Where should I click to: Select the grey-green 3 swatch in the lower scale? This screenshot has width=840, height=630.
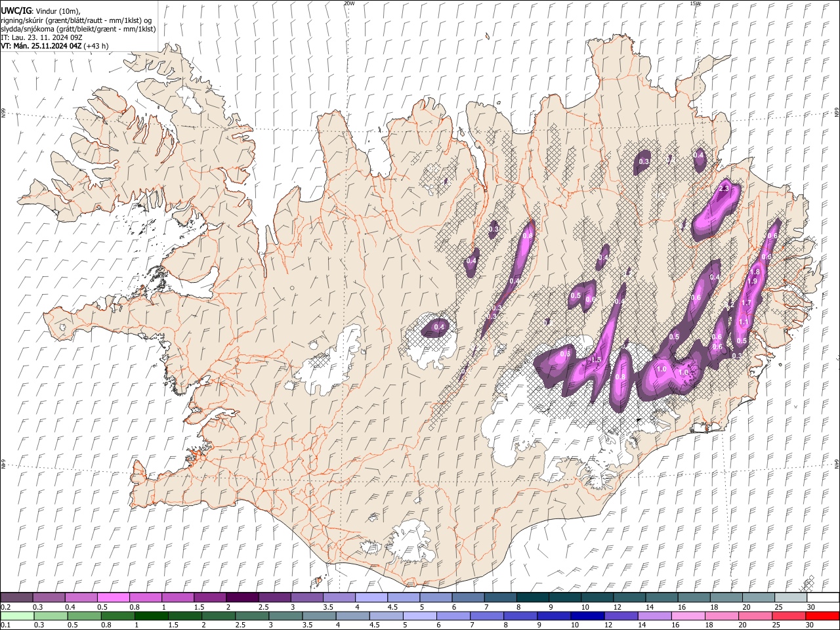(x=285, y=616)
